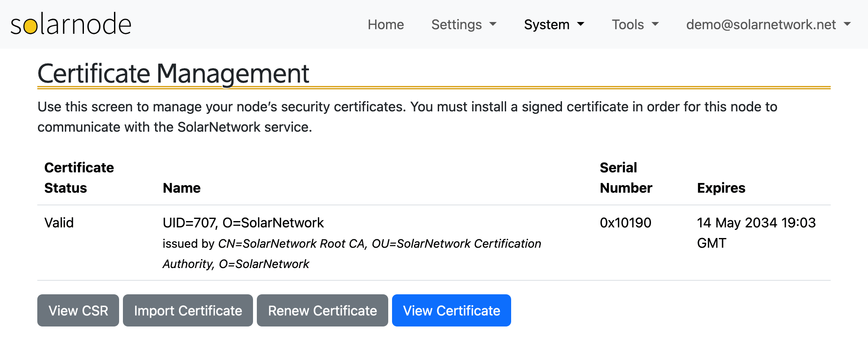Click the View CSR button

(78, 310)
